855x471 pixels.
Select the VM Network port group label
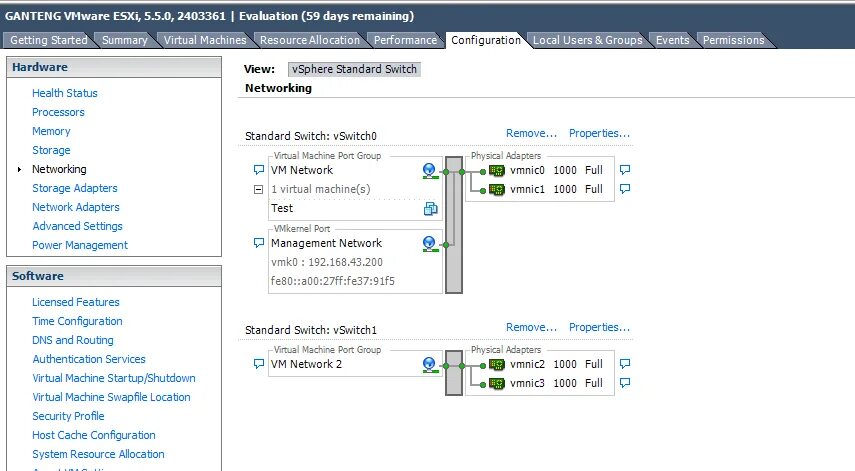pyautogui.click(x=302, y=171)
